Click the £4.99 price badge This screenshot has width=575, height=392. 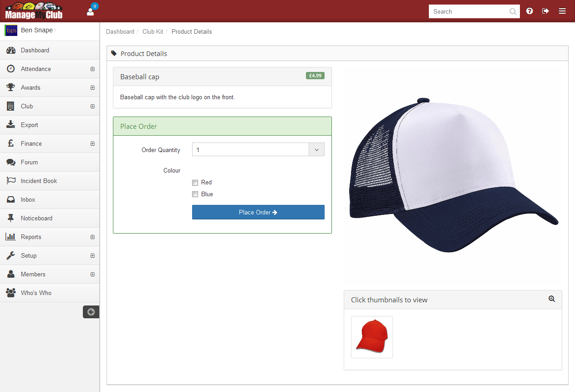(x=315, y=76)
